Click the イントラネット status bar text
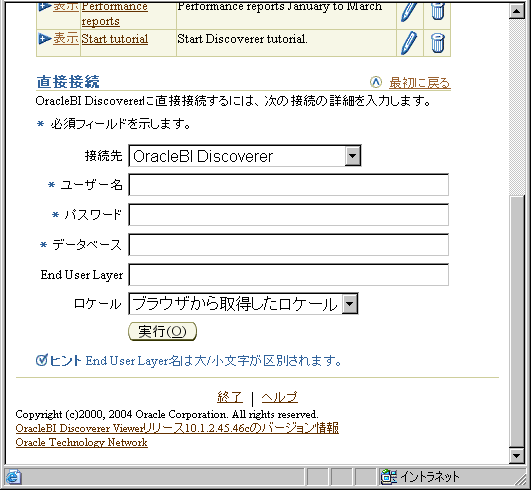Viewport: 531px width, 490px height. point(430,477)
